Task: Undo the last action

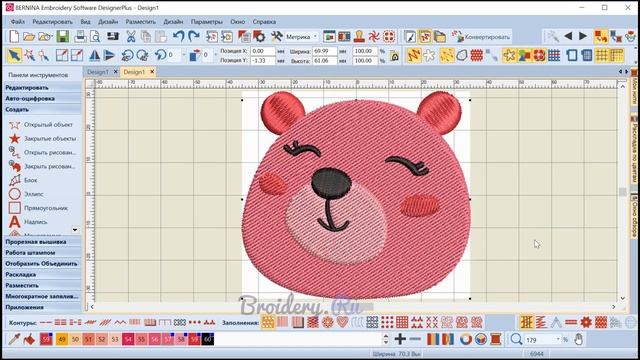Action: click(178, 37)
